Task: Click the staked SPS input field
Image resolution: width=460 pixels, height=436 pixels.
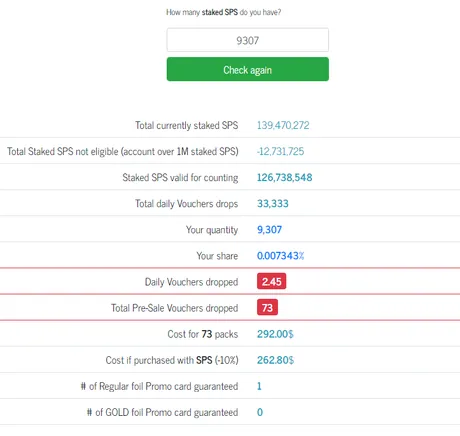Action: click(x=248, y=40)
